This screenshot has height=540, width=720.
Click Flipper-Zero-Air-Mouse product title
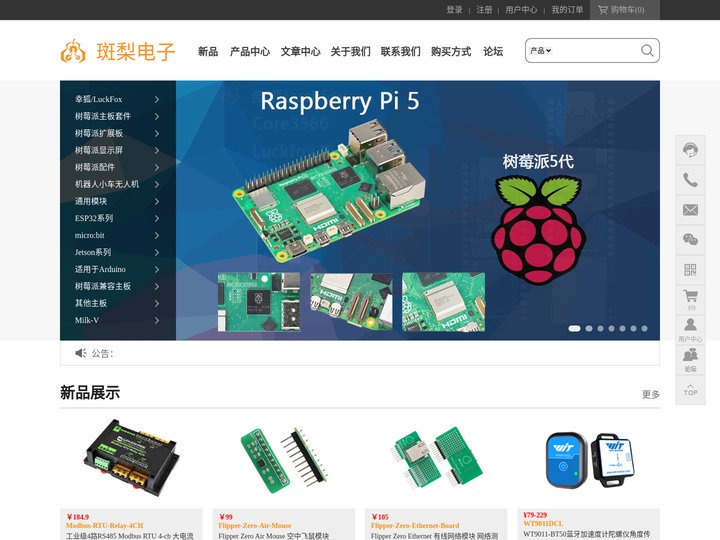pyautogui.click(x=255, y=525)
